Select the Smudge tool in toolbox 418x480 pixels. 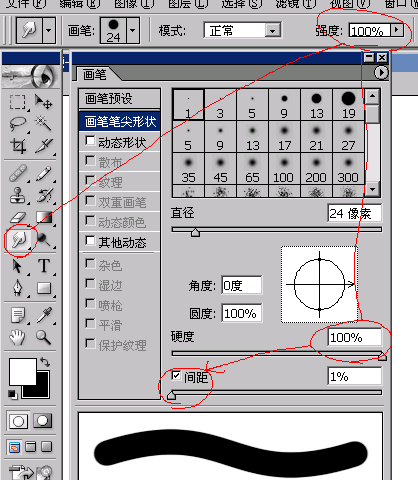(x=19, y=239)
